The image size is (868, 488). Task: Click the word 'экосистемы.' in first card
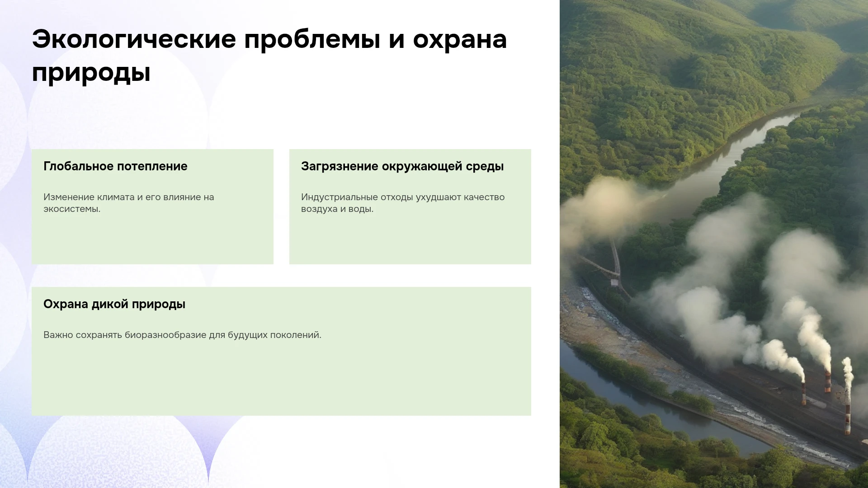(x=72, y=209)
